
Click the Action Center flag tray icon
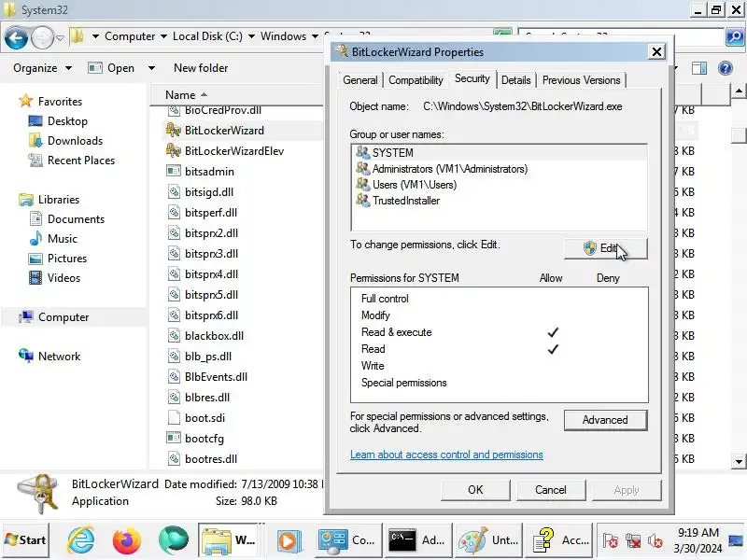pyautogui.click(x=610, y=541)
